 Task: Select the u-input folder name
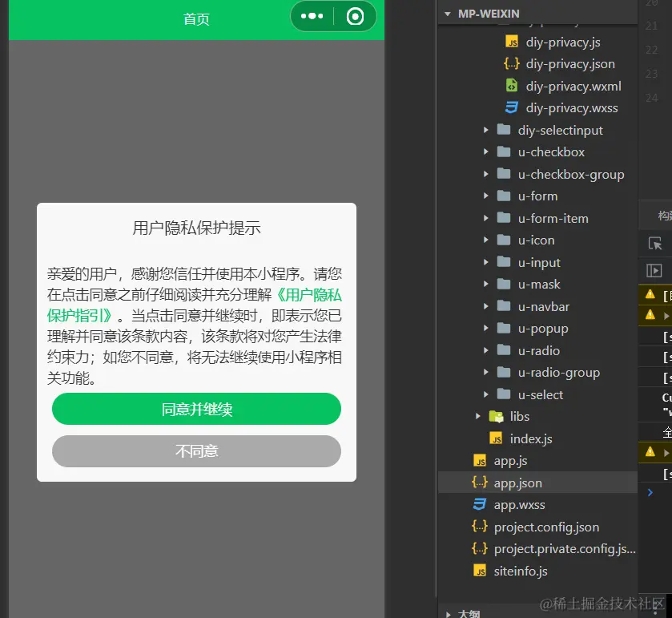tap(539, 263)
